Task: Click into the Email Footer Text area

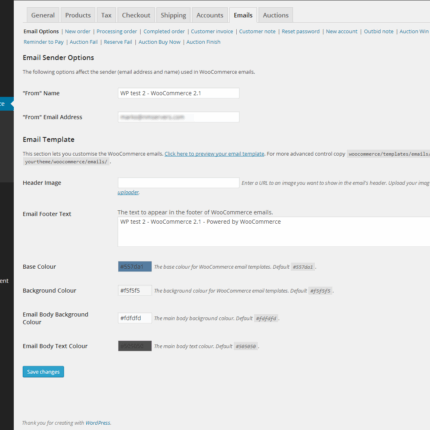Action: tap(274, 232)
